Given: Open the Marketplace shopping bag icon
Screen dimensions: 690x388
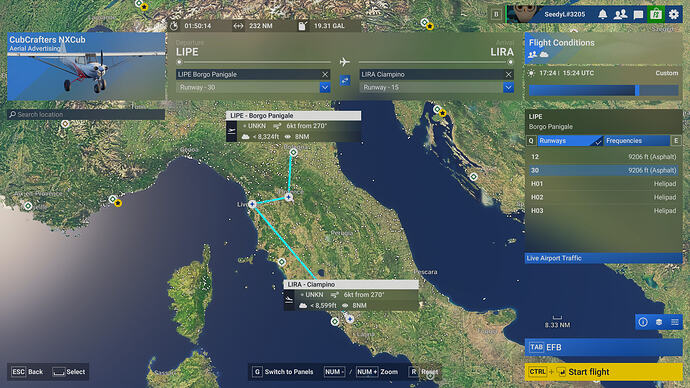Looking at the screenshot, I should (x=656, y=14).
